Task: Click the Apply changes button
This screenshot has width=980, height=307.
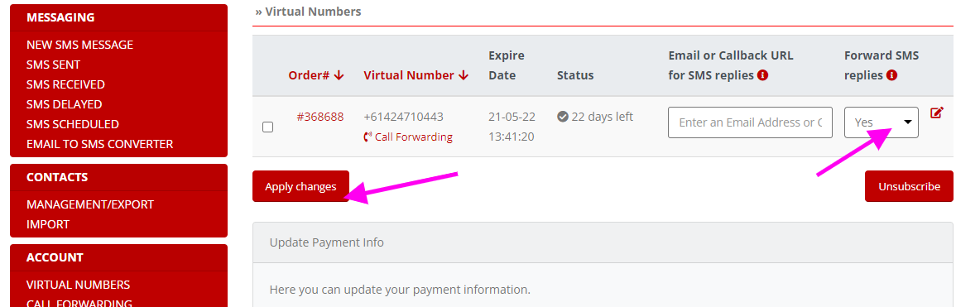Action: [300, 186]
